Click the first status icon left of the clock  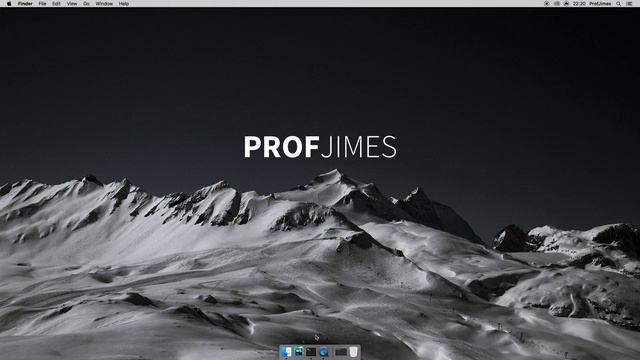point(547,4)
